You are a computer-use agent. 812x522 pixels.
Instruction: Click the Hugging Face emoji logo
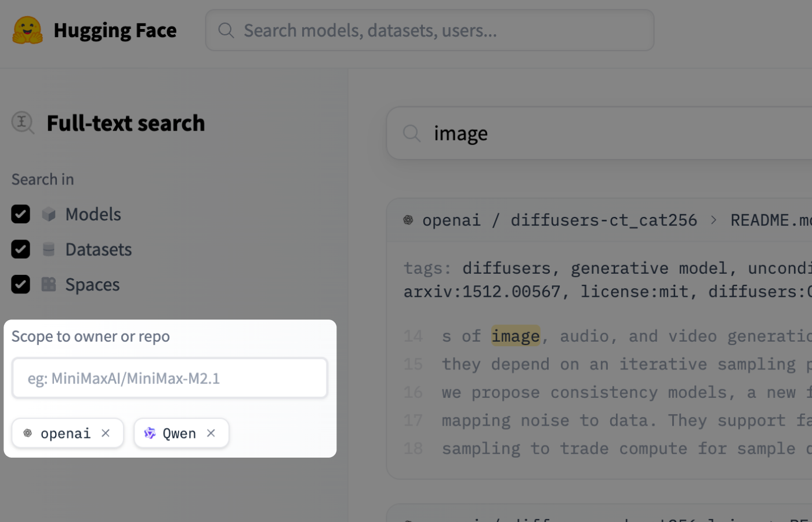pos(27,30)
